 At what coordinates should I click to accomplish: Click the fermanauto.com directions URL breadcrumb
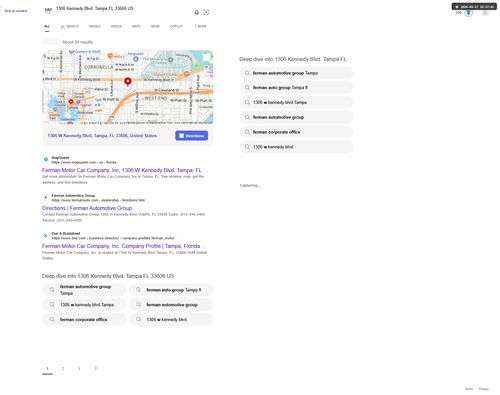pos(98,200)
